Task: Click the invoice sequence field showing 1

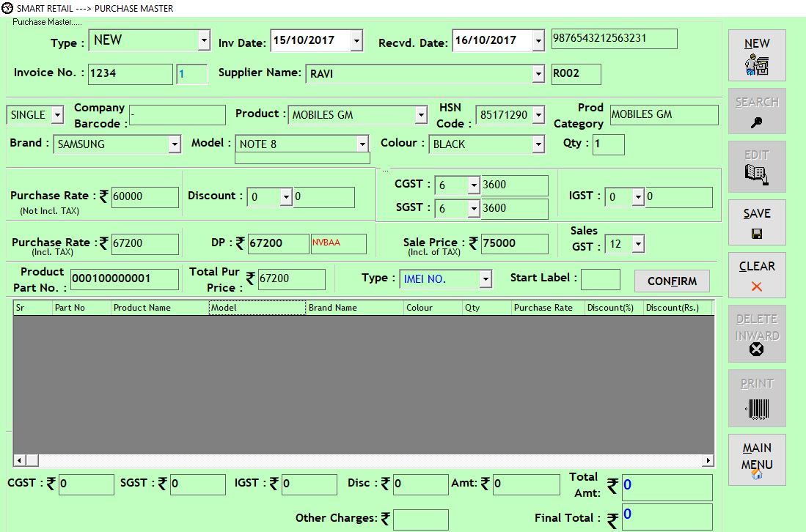Action: 192,74
